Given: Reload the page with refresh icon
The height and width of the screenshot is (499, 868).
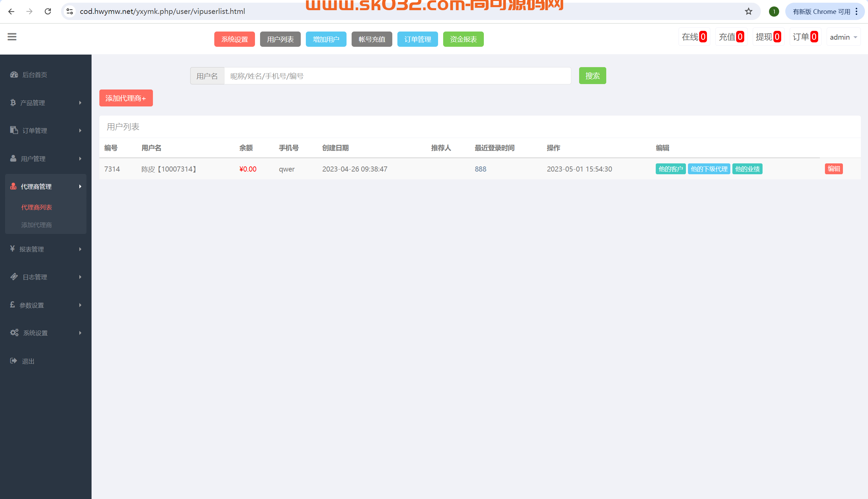Looking at the screenshot, I should 48,11.
